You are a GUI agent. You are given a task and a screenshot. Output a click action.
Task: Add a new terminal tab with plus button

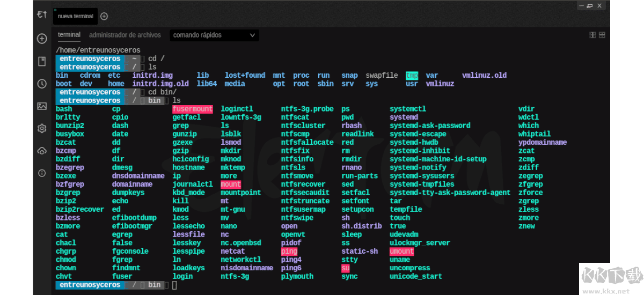coord(104,16)
